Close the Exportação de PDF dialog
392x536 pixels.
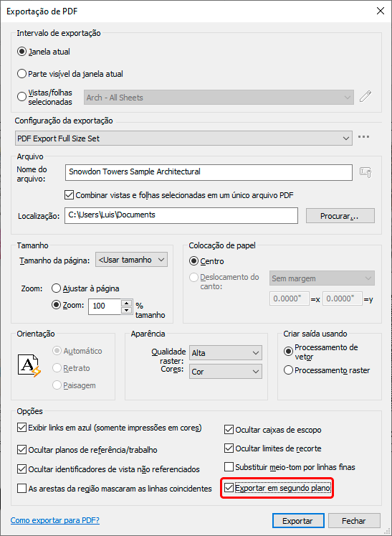click(380, 11)
